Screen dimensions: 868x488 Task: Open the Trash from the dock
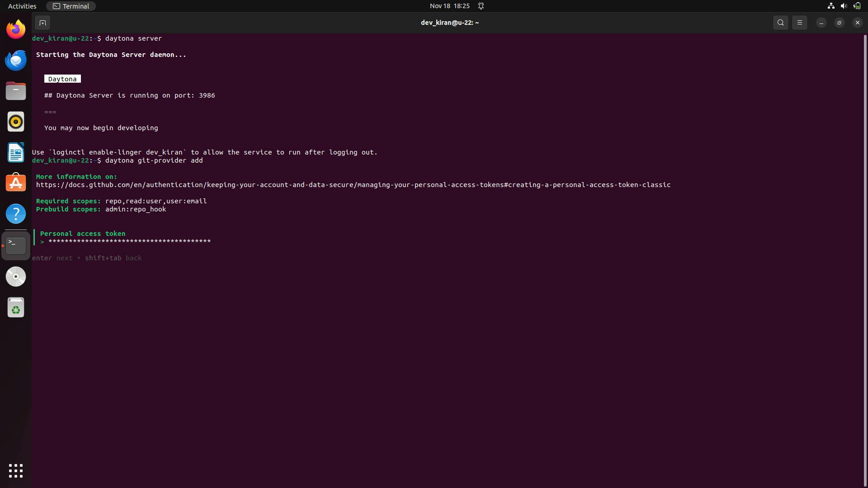pyautogui.click(x=16, y=308)
